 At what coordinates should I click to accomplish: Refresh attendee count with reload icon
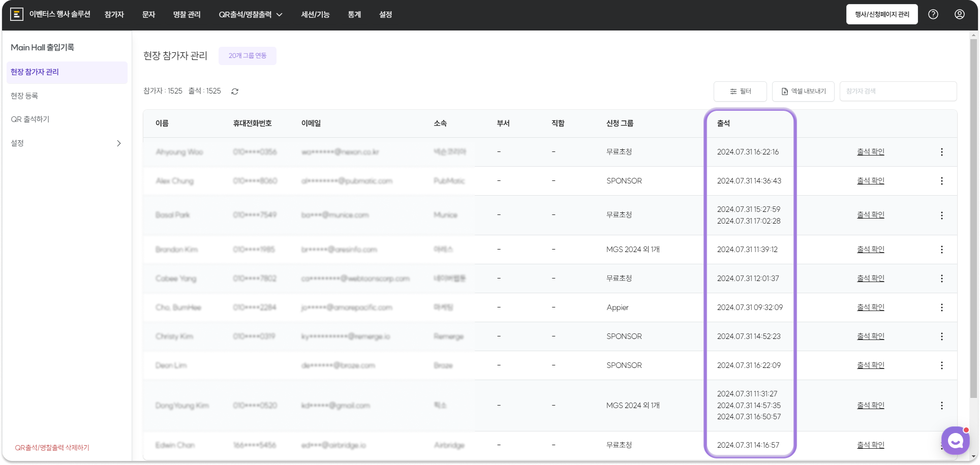click(235, 91)
